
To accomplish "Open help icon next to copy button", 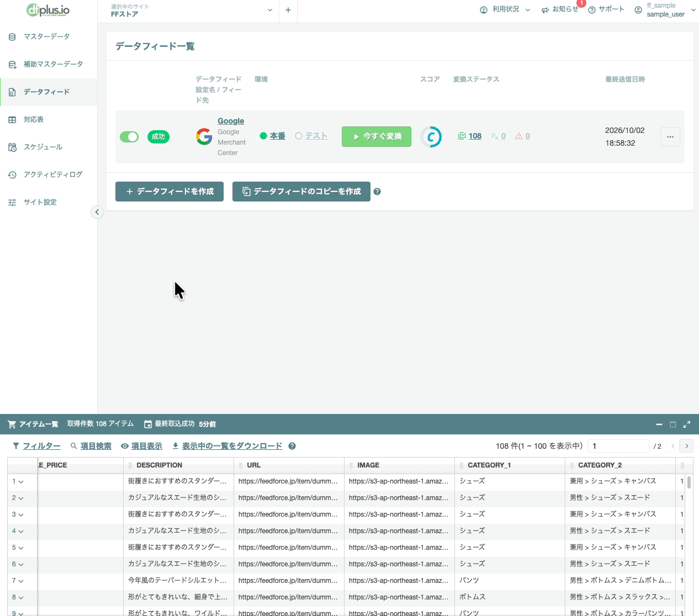I will coord(377,192).
